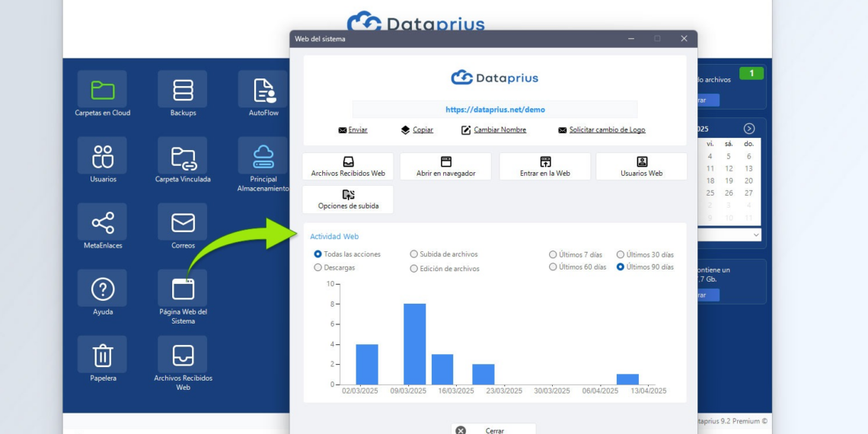This screenshot has height=434, width=868.
Task: Click Solicitar cambio de Logo link
Action: tap(602, 130)
